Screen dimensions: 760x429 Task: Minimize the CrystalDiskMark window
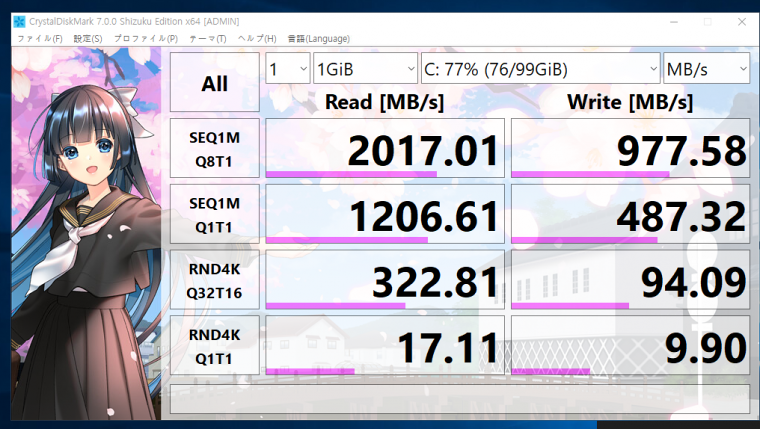[x=674, y=22]
